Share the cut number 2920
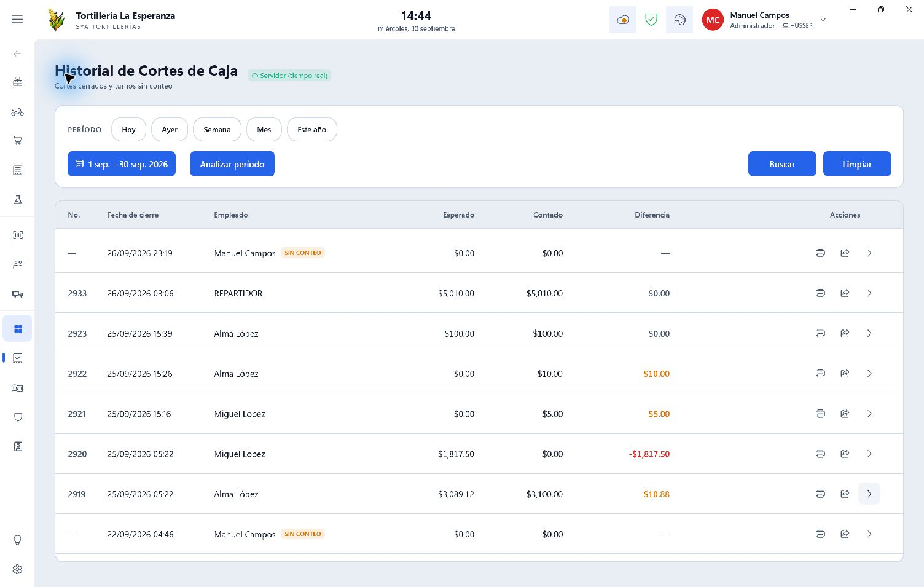The image size is (924, 587). point(845,454)
